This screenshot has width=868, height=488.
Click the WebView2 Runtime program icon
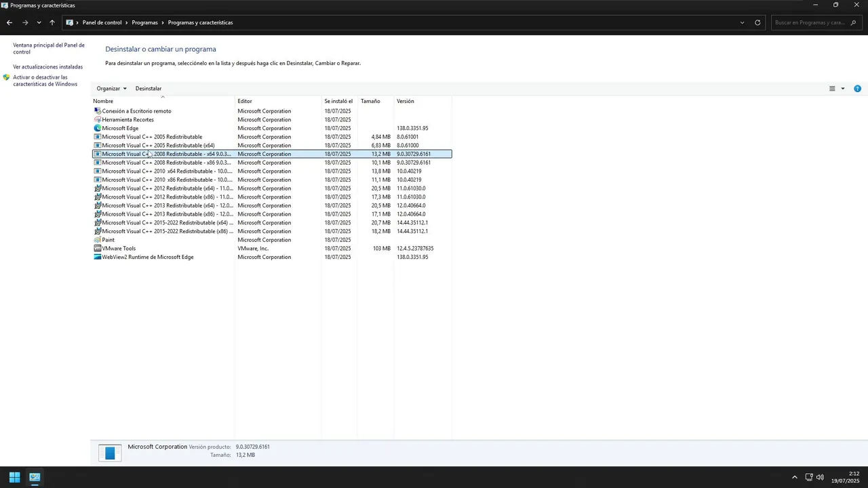(x=98, y=257)
